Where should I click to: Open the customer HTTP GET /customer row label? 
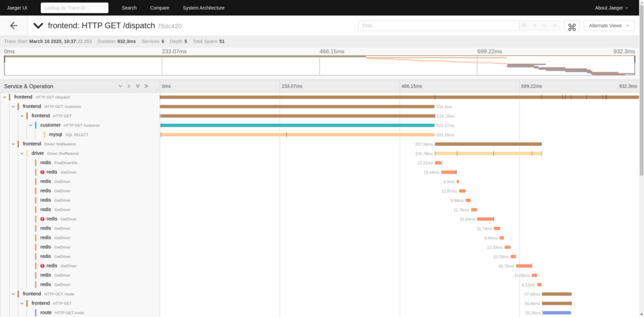coord(70,125)
